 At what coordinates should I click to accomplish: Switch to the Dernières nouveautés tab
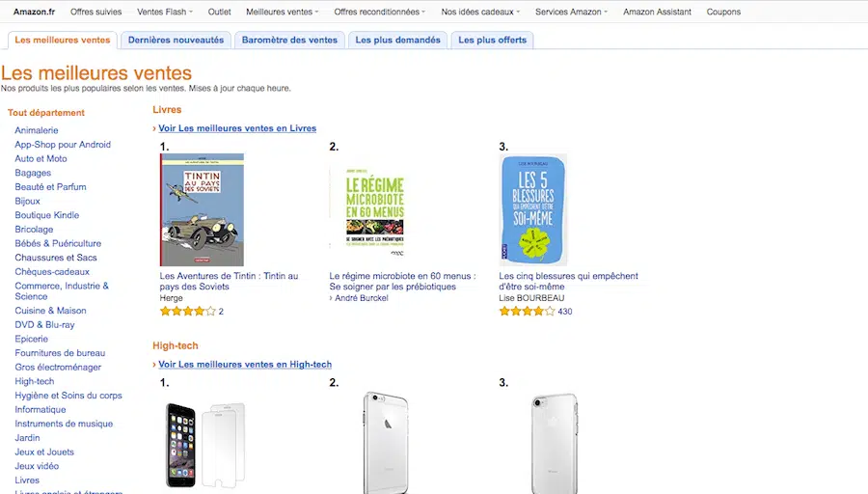pyautogui.click(x=176, y=40)
